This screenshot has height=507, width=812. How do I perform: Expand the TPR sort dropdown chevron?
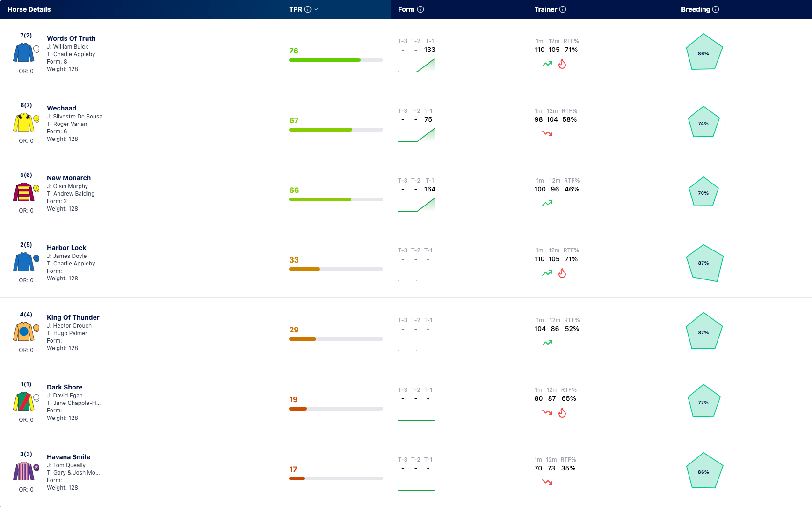[316, 9]
